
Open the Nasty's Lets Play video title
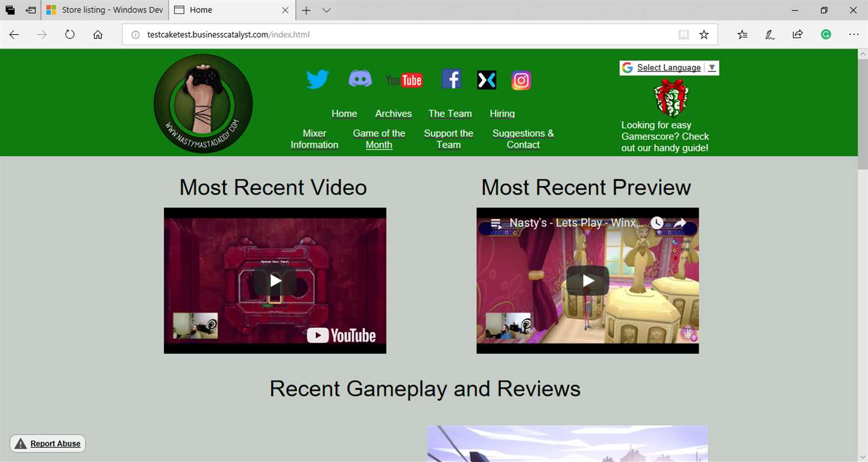[576, 223]
